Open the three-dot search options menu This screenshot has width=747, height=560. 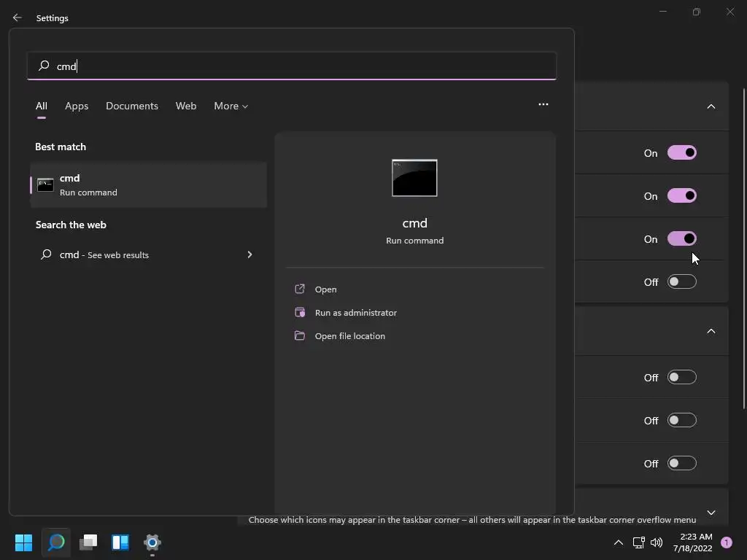(x=543, y=104)
